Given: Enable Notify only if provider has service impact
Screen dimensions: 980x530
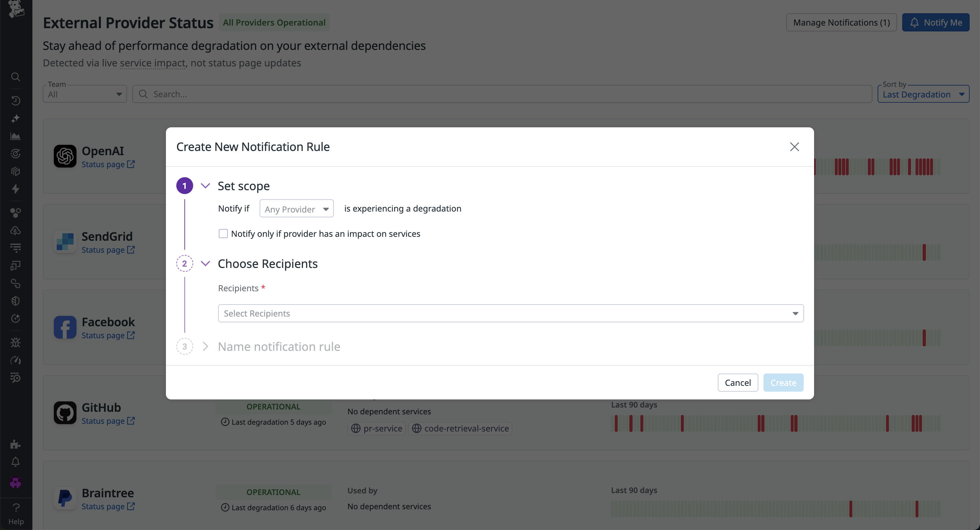Looking at the screenshot, I should [x=223, y=234].
